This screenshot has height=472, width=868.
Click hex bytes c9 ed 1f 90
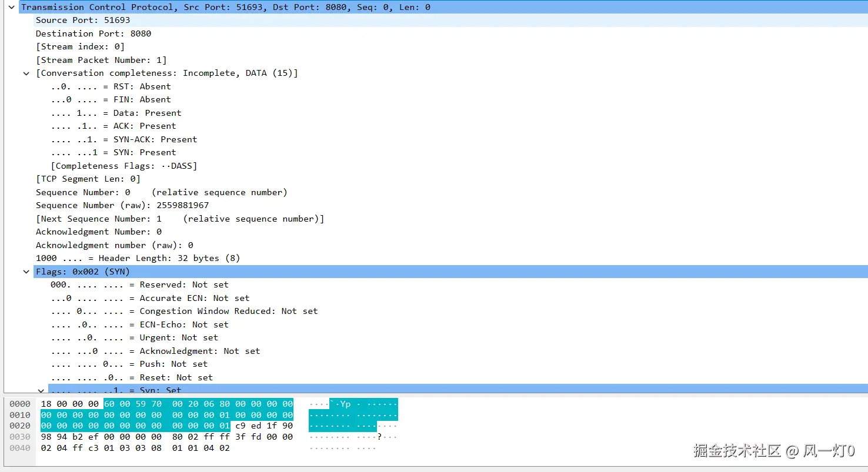point(264,426)
